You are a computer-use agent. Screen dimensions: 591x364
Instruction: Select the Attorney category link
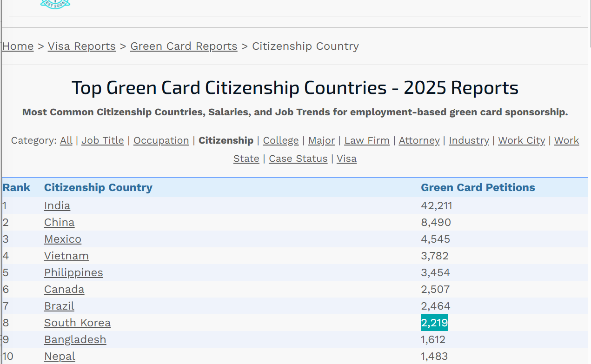[x=419, y=141]
